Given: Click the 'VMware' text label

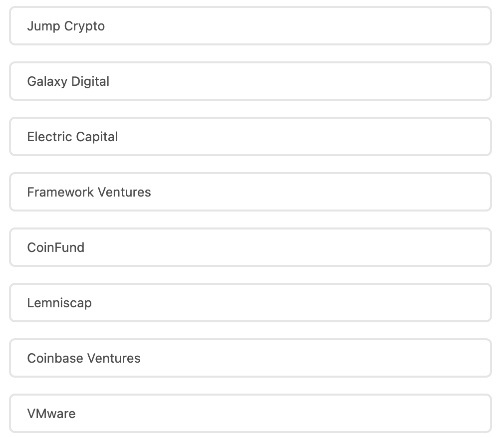Looking at the screenshot, I should [51, 414].
